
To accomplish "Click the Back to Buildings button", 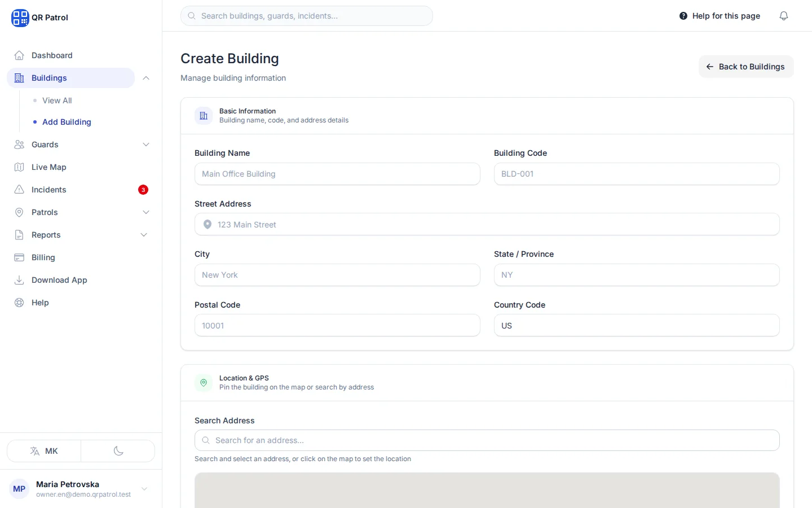I will pyautogui.click(x=746, y=67).
